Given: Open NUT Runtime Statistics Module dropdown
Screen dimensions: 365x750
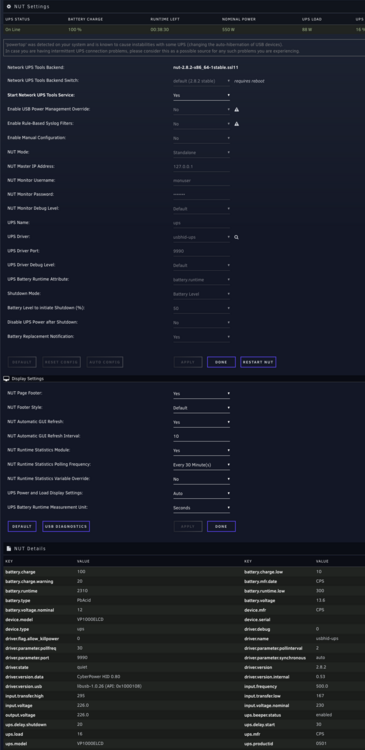Looking at the screenshot, I should [201, 451].
